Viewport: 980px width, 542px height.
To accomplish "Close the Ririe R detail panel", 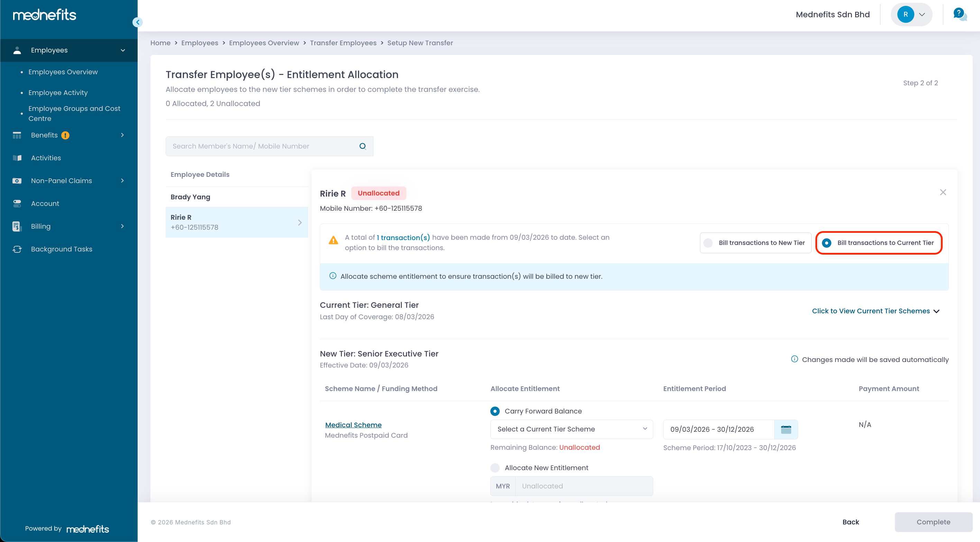I will tap(943, 192).
